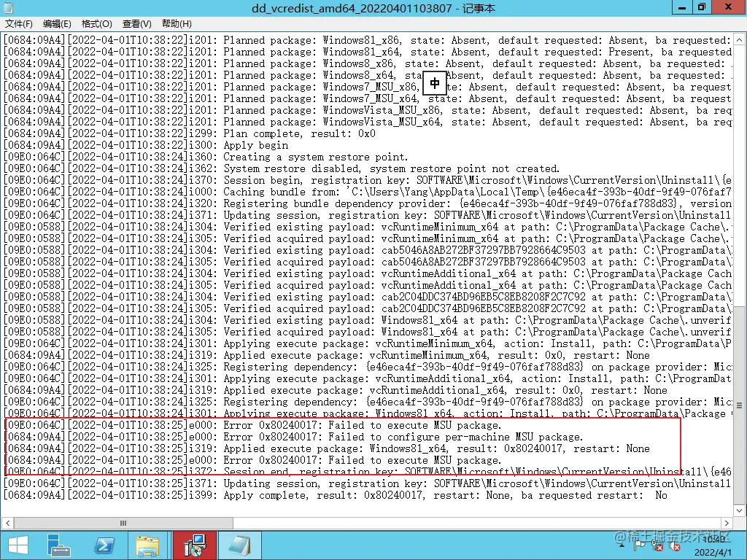Screen dimensions: 747x560
Task: Click 'Applied execute package: vcRuntimeAdditional_x64' line
Action: point(336,391)
